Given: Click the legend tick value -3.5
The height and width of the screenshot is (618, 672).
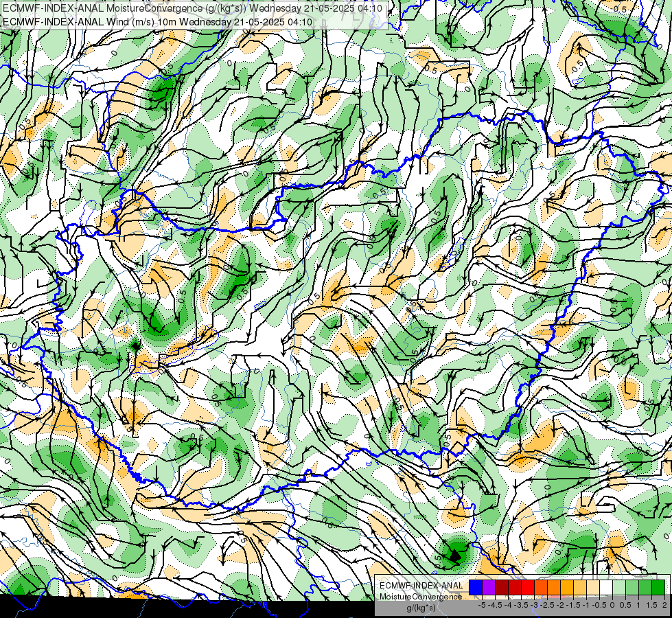Looking at the screenshot, I should (x=521, y=605).
